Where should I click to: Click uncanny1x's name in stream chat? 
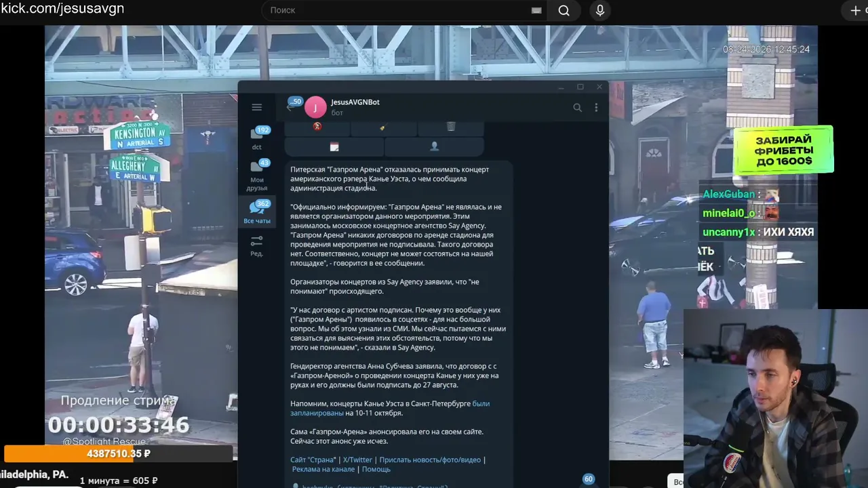click(x=728, y=232)
